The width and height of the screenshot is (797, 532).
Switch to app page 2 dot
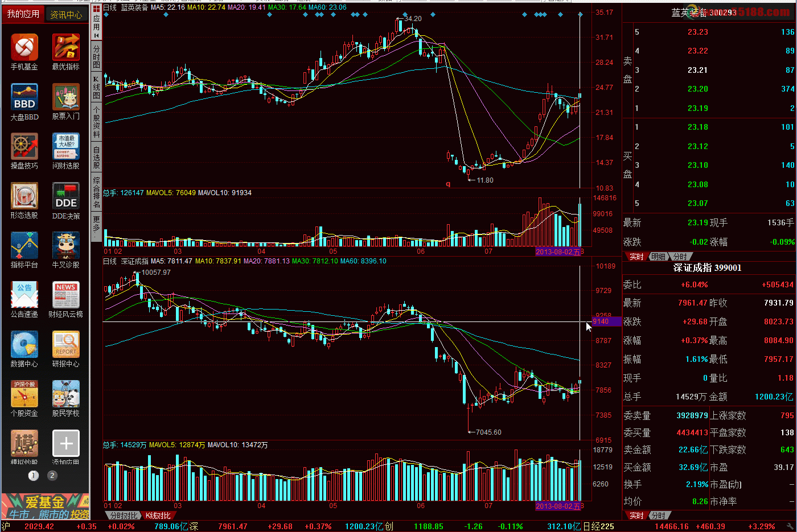(52, 475)
